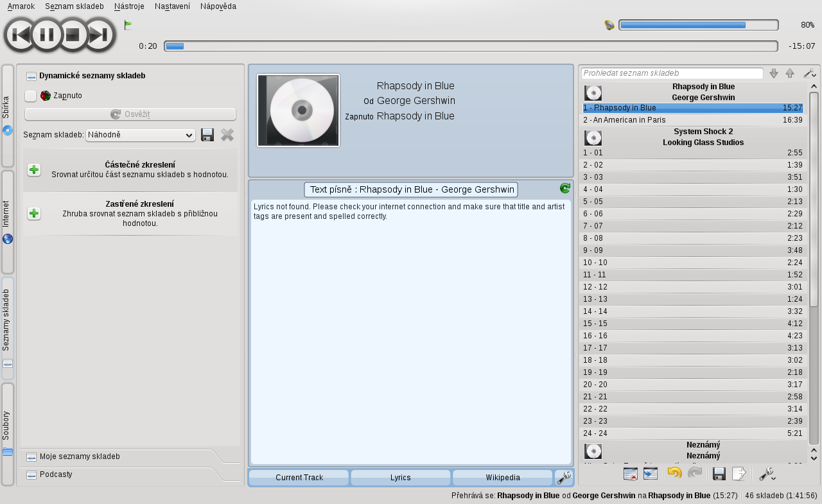Viewport: 822px width, 504px height.
Task: Open the Nastavení menu
Action: 172,6
